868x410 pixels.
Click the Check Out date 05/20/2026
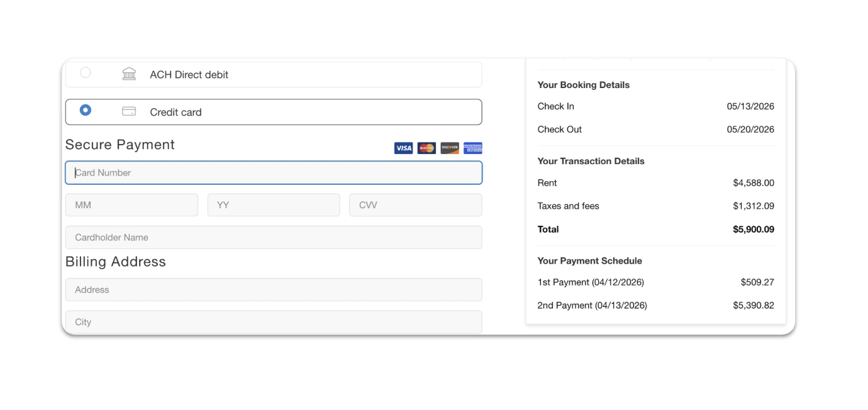point(751,129)
